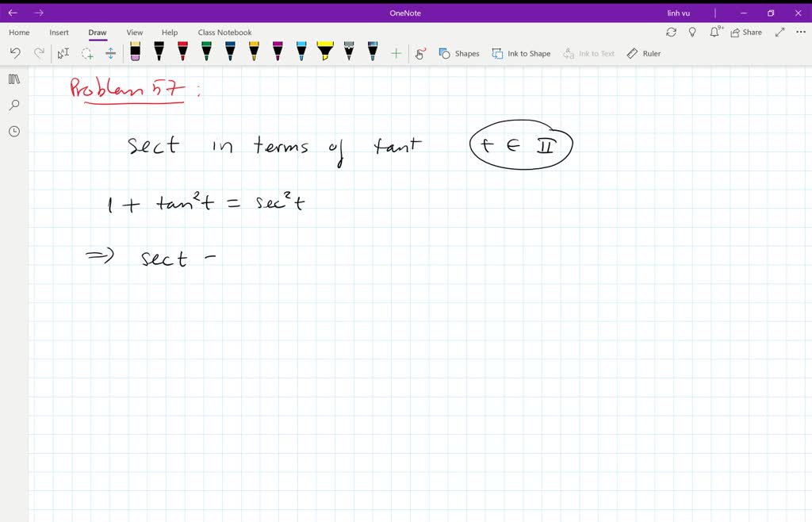812x522 pixels.
Task: Open the Search sidebar
Action: (13, 105)
